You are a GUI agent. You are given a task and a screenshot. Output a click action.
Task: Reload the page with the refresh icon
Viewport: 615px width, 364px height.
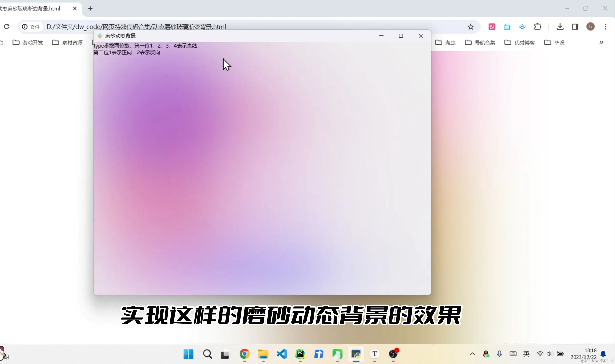7,26
